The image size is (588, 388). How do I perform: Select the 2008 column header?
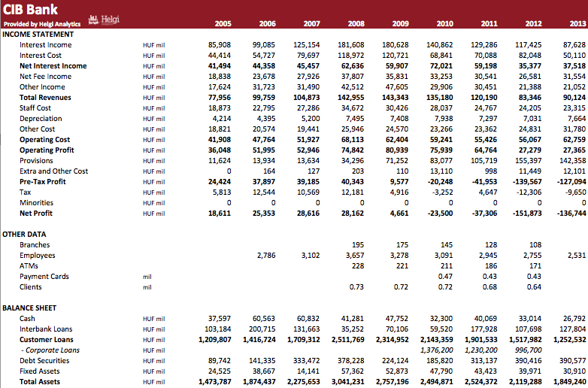pos(356,23)
